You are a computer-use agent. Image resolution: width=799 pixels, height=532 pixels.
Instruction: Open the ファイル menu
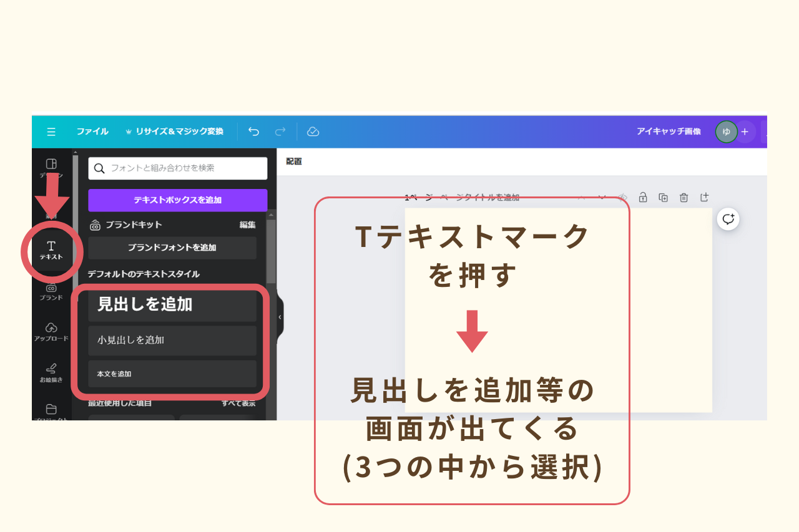pos(92,132)
